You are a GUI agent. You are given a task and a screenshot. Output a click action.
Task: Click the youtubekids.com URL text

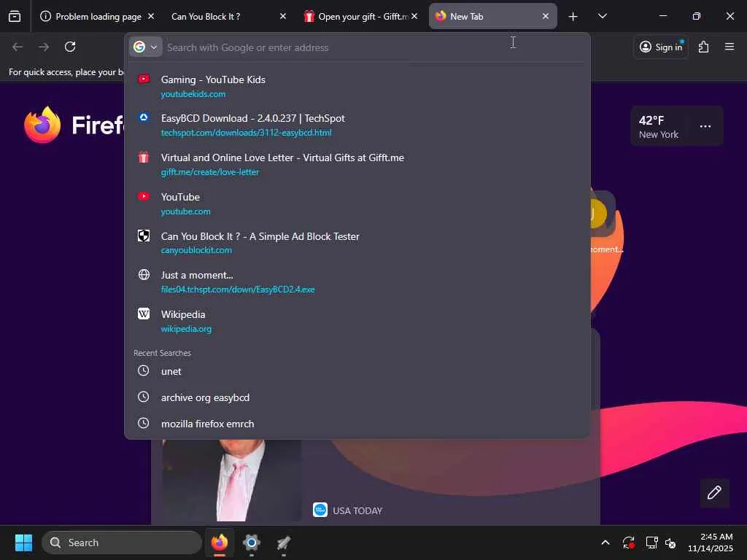click(193, 94)
